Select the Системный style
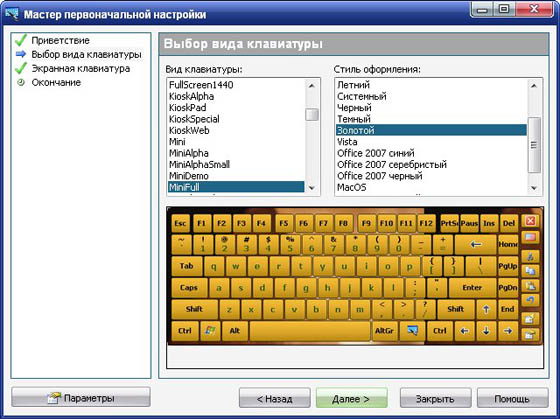560x419 pixels. 431,96
